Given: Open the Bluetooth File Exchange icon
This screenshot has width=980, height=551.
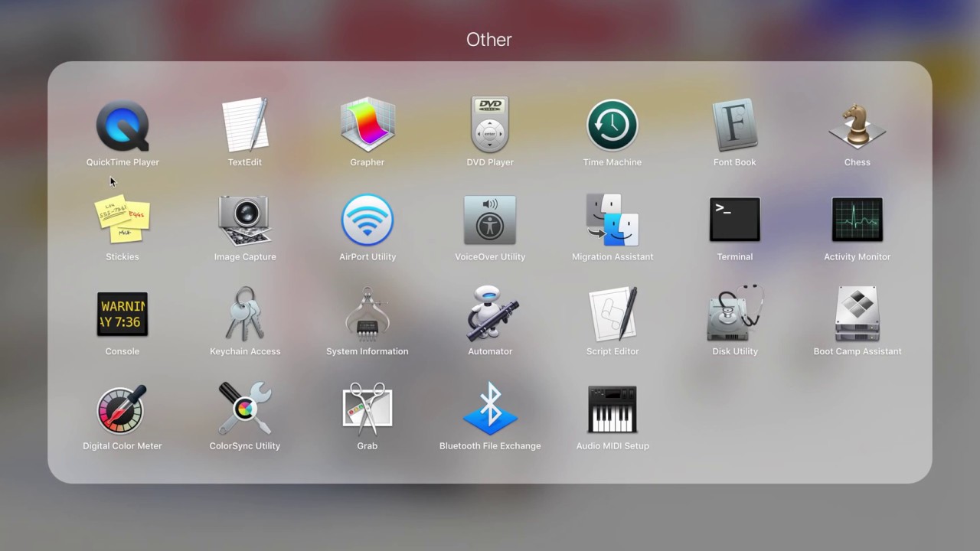Looking at the screenshot, I should click(x=490, y=409).
